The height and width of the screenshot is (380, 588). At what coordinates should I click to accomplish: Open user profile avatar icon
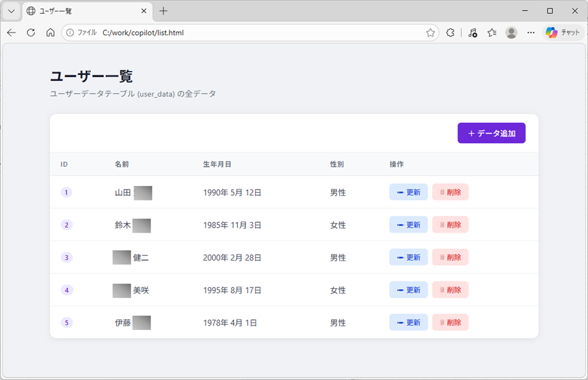click(x=511, y=33)
